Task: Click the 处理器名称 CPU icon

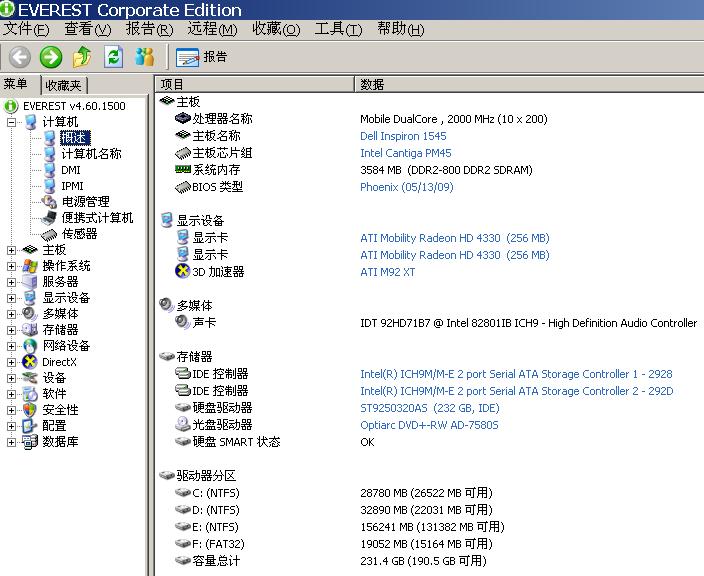Action: (183, 119)
